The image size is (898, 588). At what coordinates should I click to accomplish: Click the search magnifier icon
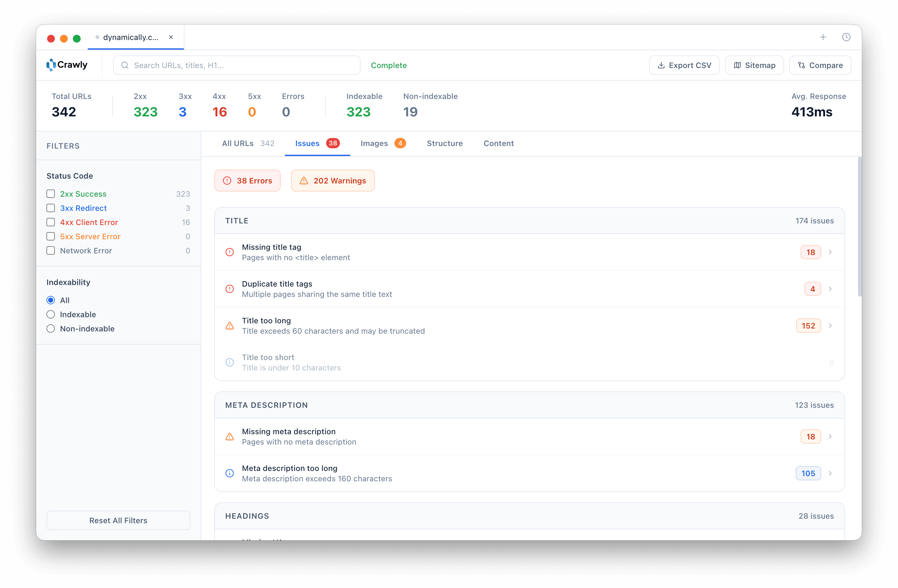pyautogui.click(x=125, y=65)
